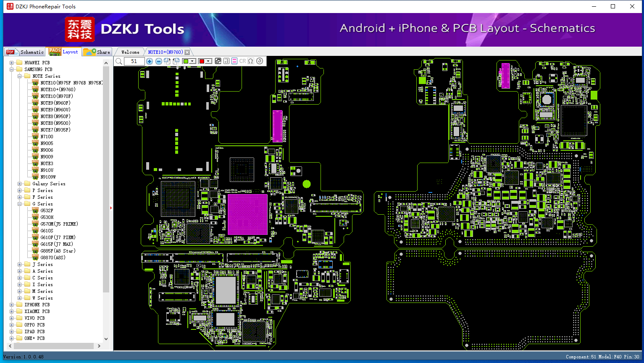
Task: Click the magnifier search icon in the layout toolbar
Action: (x=119, y=61)
